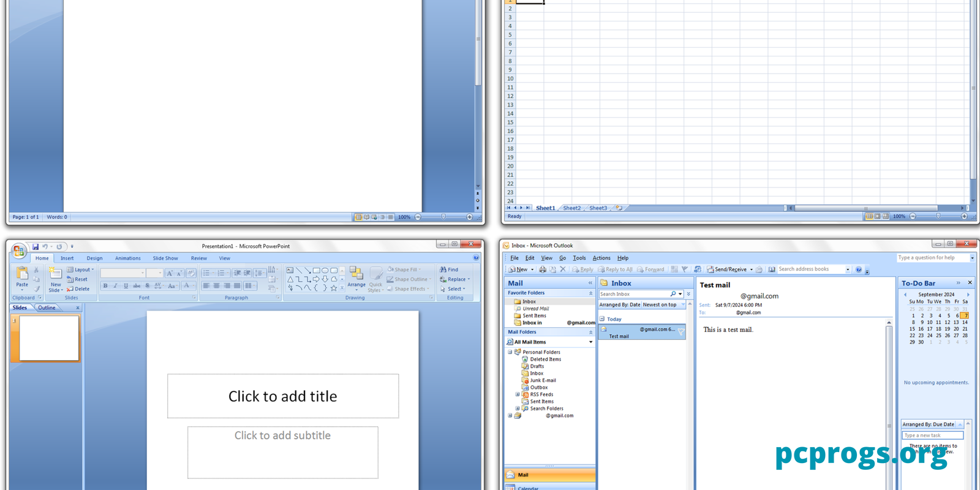This screenshot has height=490, width=980.
Task: Click Delete X icon in Outlook toolbar
Action: click(x=563, y=269)
